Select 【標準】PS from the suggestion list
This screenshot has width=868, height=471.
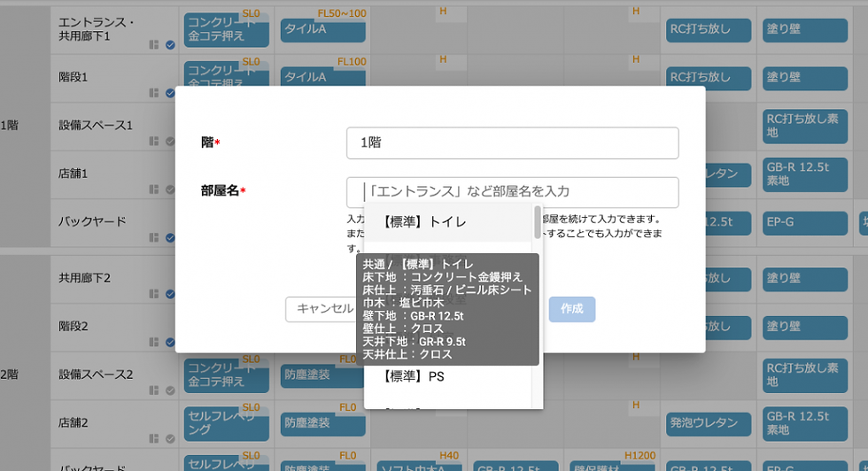[x=448, y=377]
